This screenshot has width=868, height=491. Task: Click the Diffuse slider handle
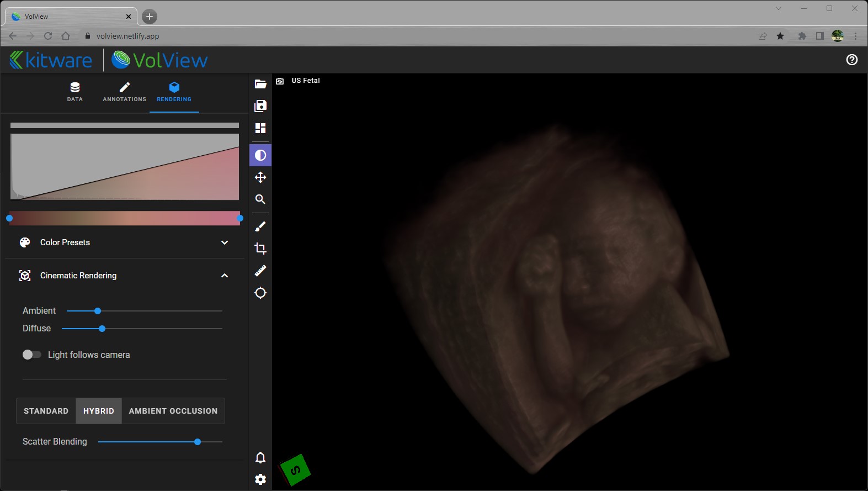(102, 329)
